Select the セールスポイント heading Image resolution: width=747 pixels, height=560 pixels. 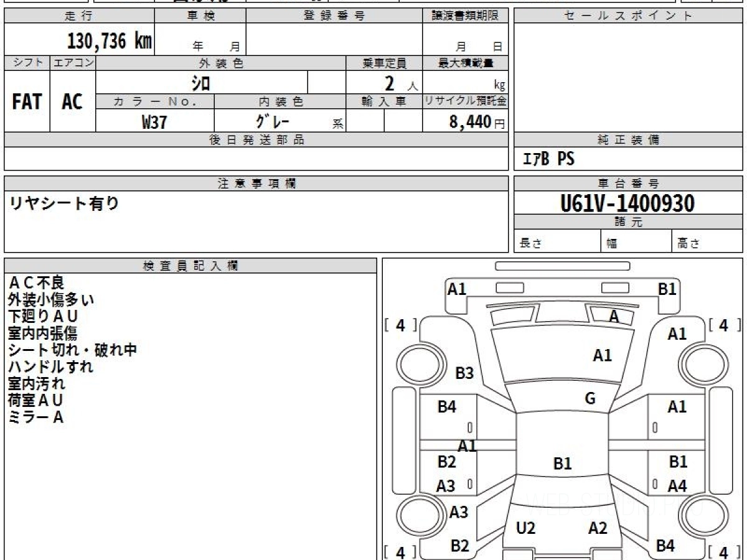coord(628,16)
